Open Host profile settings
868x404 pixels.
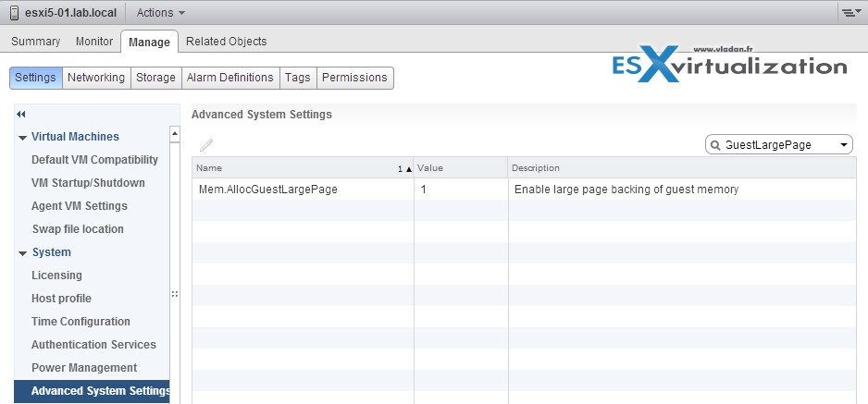coord(61,299)
